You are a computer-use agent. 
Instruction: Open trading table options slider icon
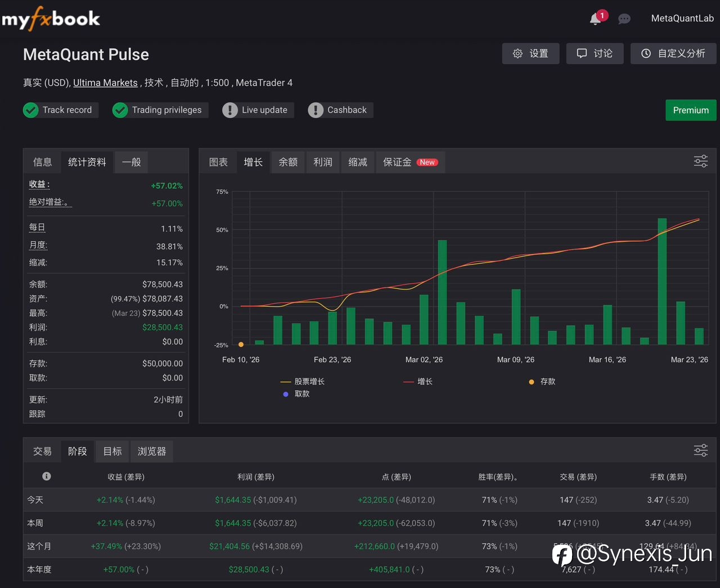pyautogui.click(x=701, y=450)
